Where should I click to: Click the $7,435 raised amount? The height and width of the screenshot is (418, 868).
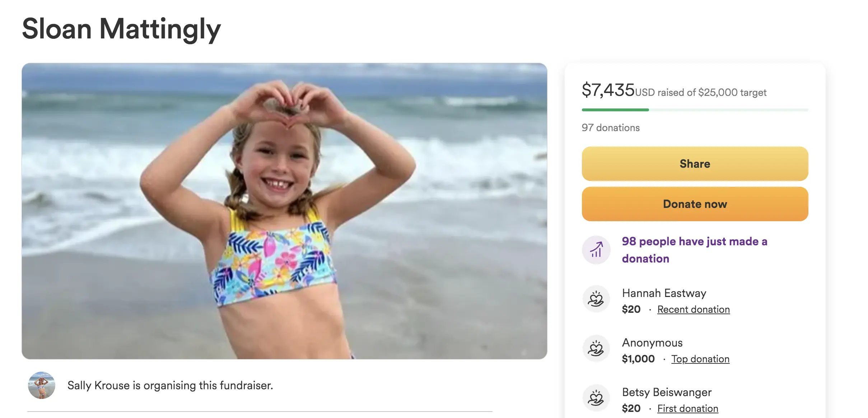pos(608,90)
